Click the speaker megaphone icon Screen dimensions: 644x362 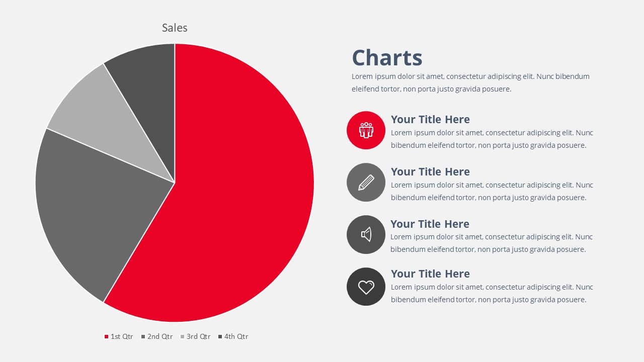click(x=366, y=234)
